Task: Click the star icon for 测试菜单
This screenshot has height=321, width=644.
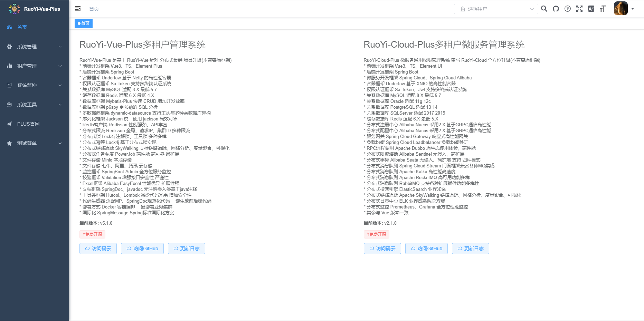Action: 9,143
